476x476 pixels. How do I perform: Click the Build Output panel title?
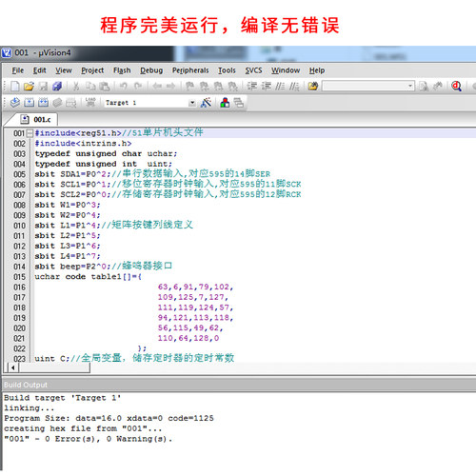pyautogui.click(x=26, y=385)
